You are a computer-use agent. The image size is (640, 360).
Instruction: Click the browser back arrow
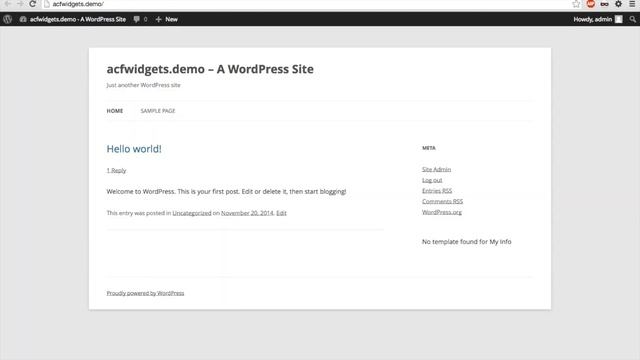tap(8, 4)
